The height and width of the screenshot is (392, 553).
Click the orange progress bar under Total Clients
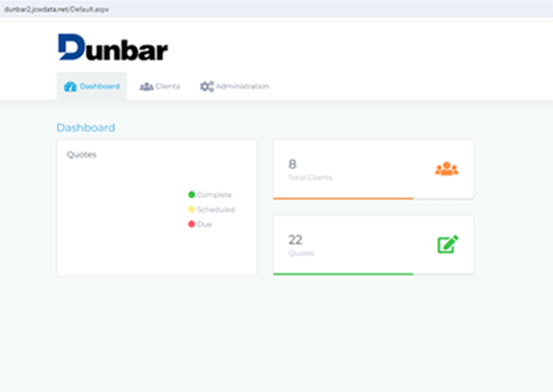[343, 199]
